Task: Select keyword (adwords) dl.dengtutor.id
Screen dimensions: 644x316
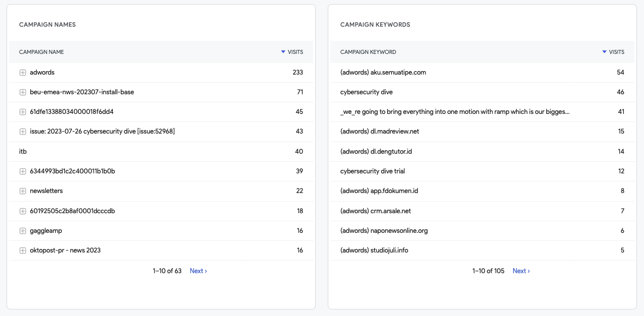Action: [377, 151]
